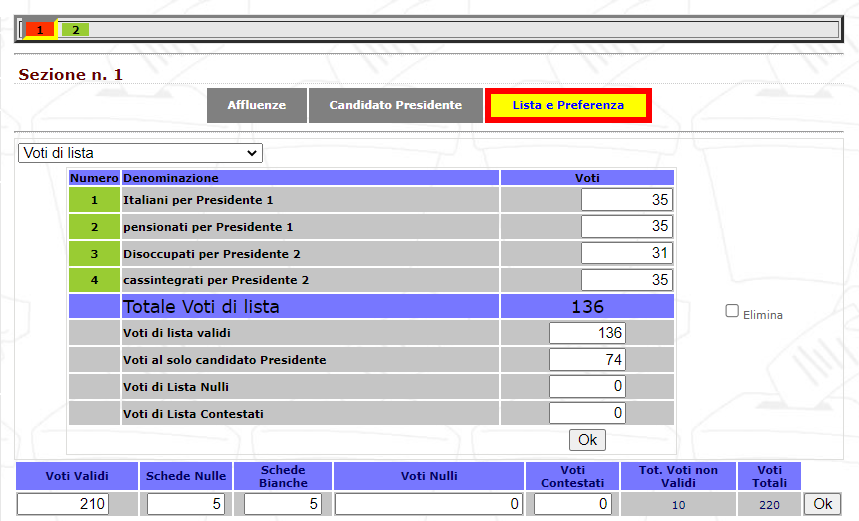
Task: Select the Lista e Preferenza tab
Action: 568,105
